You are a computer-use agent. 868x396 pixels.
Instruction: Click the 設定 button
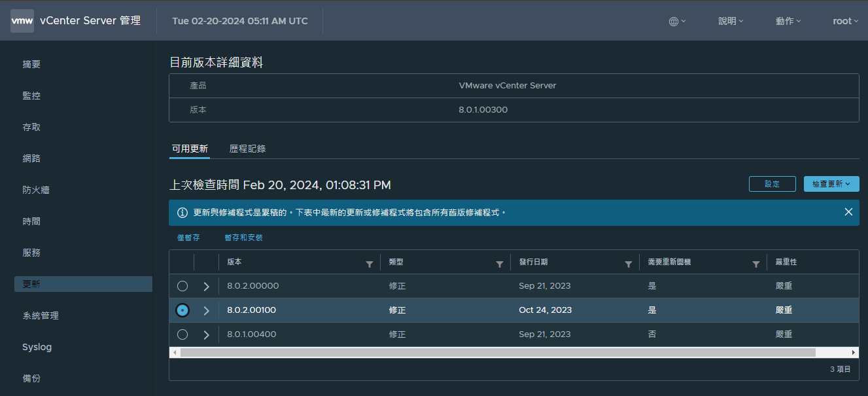(773, 184)
